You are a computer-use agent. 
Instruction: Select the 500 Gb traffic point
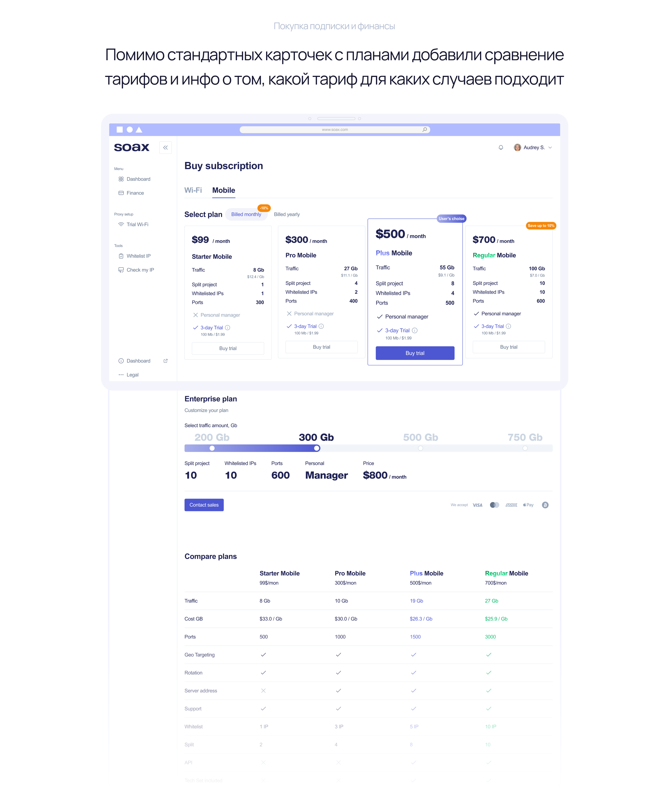(420, 448)
